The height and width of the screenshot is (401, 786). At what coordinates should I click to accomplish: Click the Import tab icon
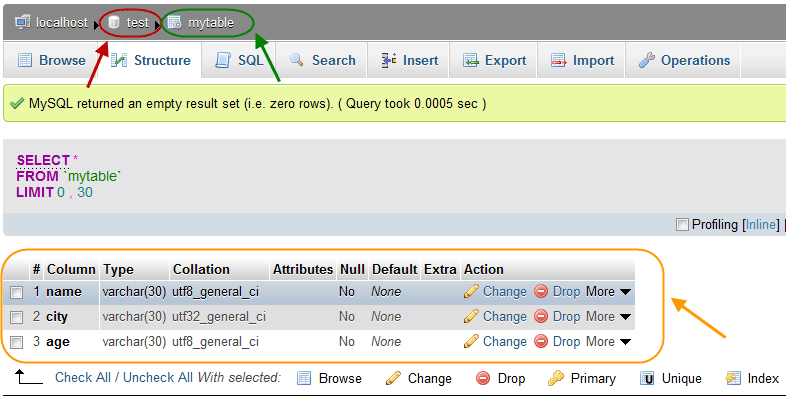click(558, 60)
